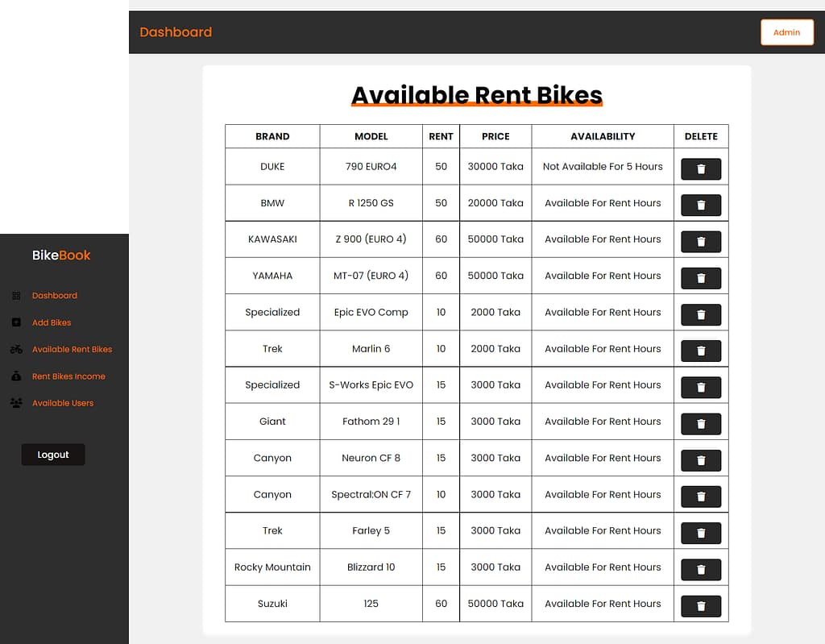825x644 pixels.
Task: Click the Available Rent Bikes page heading
Action: (x=476, y=94)
